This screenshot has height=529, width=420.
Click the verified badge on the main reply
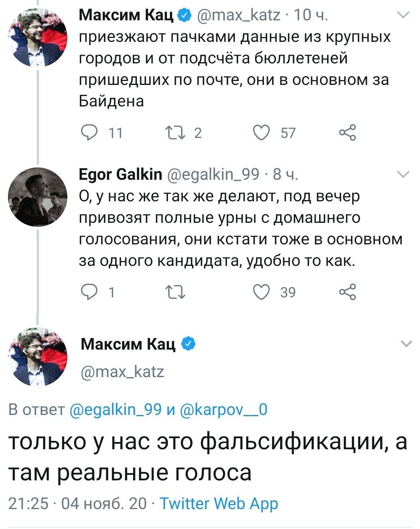pyautogui.click(x=188, y=343)
